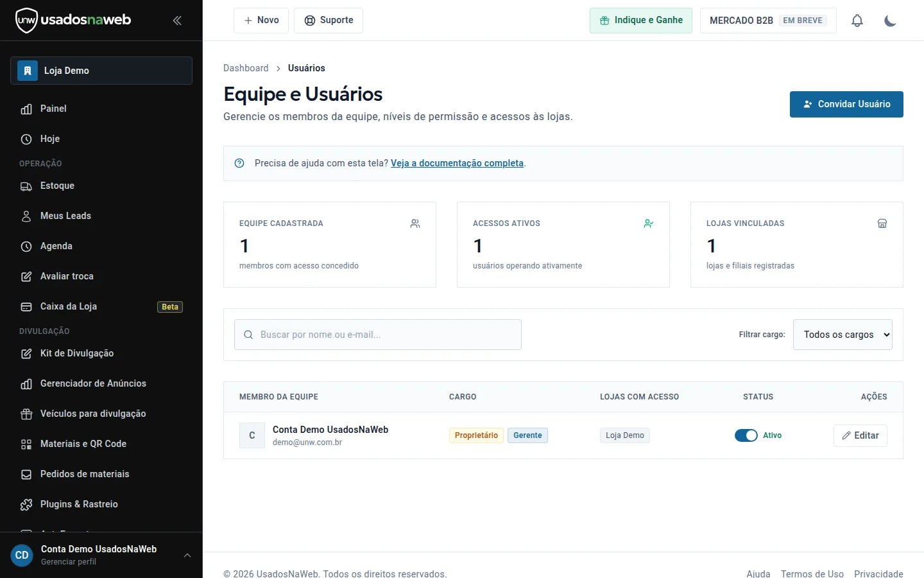
Task: Click the Plugins & Rastreio puzzle icon
Action: click(26, 505)
